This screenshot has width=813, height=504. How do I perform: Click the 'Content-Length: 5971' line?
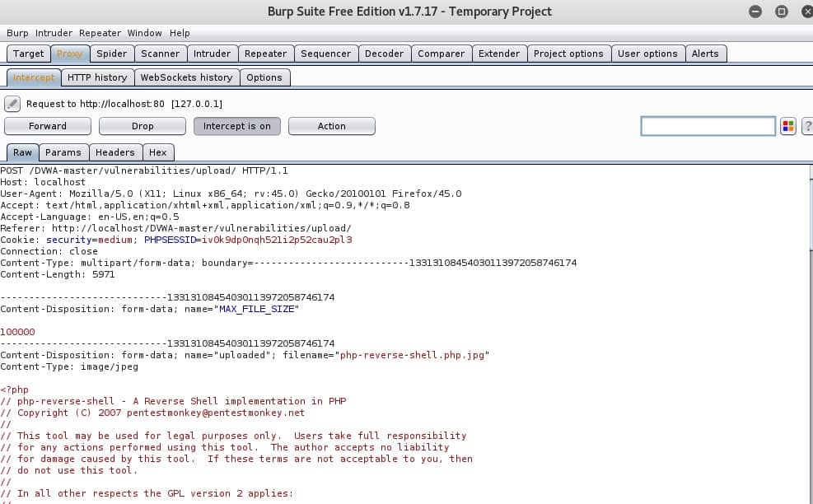[x=58, y=274]
